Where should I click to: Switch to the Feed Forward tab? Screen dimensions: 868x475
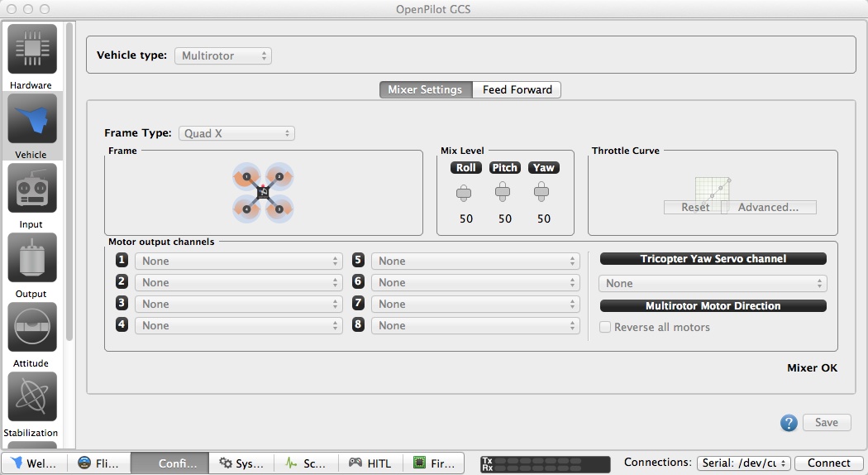[x=517, y=89]
